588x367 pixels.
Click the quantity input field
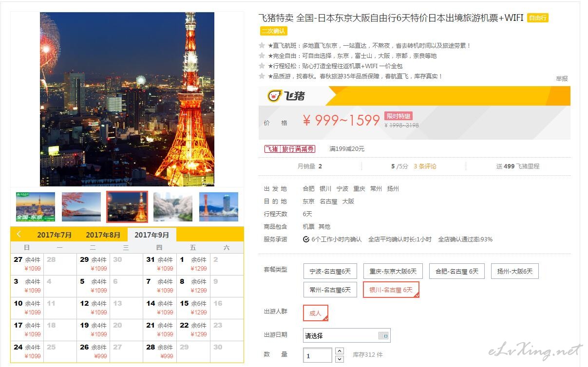[x=318, y=355]
